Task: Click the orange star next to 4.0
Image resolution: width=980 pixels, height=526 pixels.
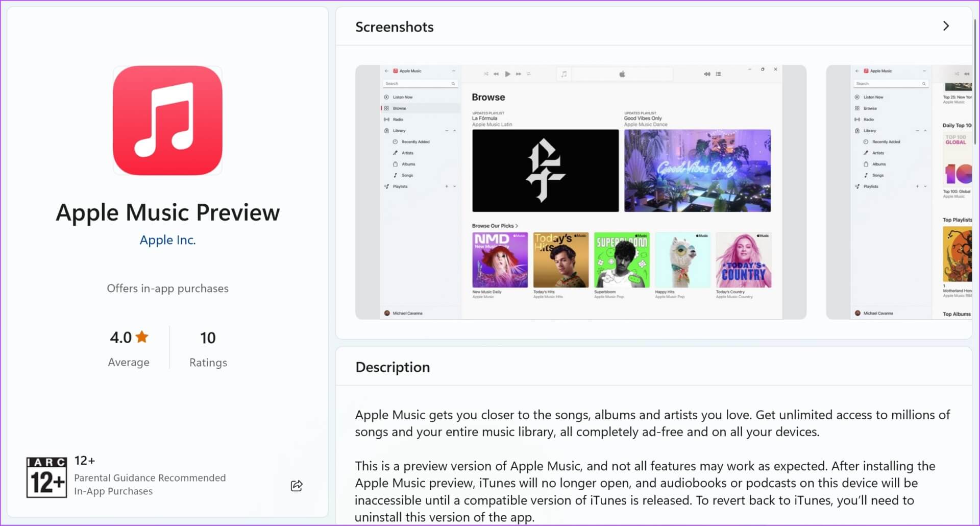Action: [x=142, y=337]
